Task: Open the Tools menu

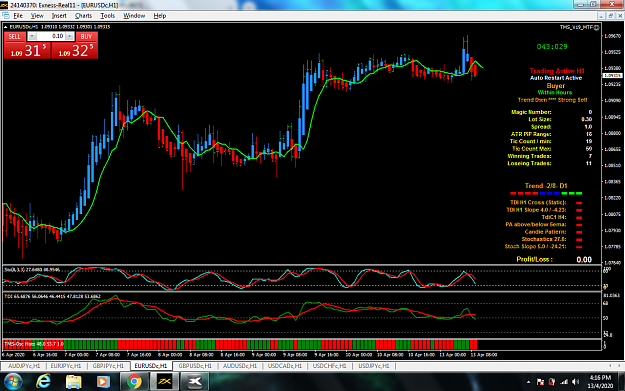Action: pos(108,16)
